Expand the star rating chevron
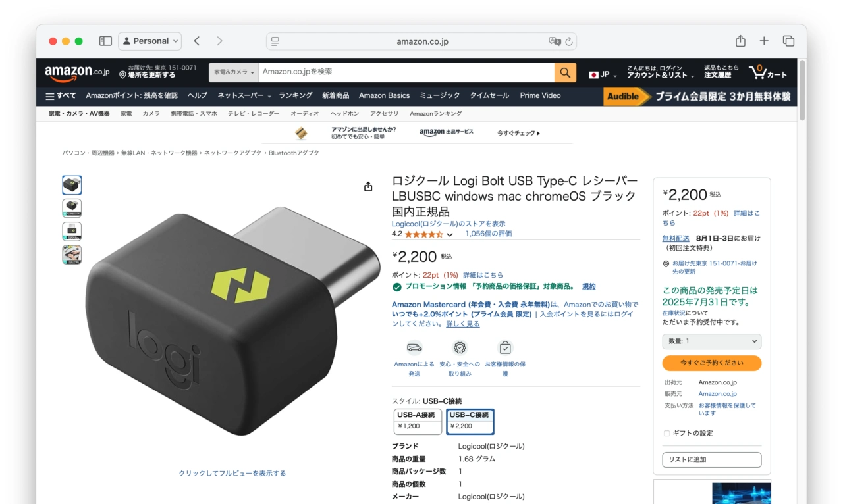The height and width of the screenshot is (504, 843). [x=450, y=234]
